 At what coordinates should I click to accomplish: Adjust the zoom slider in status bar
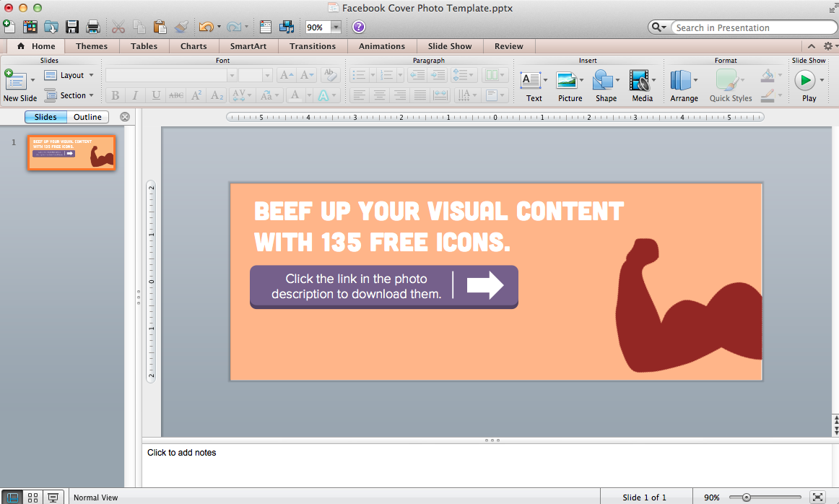coord(746,498)
